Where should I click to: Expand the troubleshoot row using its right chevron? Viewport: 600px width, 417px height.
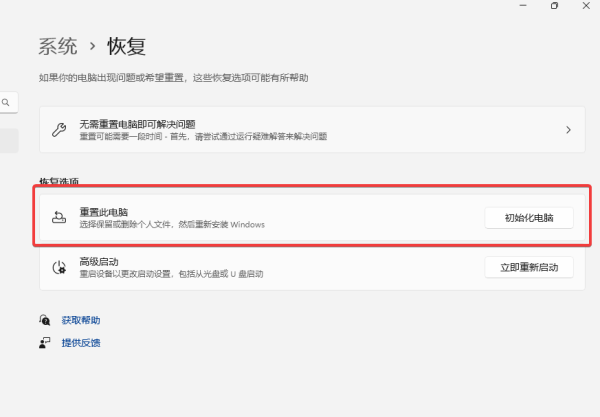click(x=568, y=130)
